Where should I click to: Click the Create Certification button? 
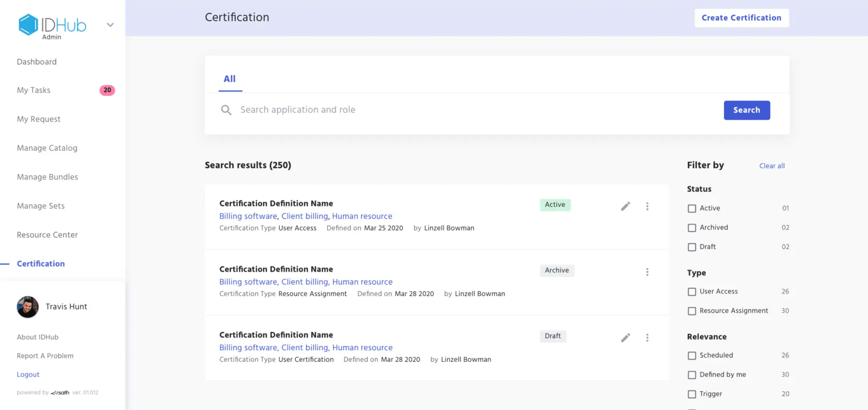click(x=742, y=18)
